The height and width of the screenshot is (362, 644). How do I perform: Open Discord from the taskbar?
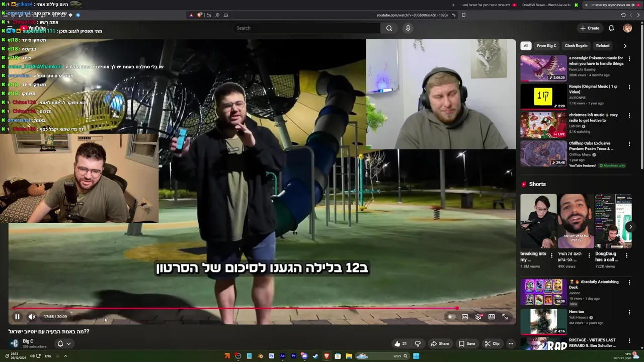pyautogui.click(x=304, y=356)
